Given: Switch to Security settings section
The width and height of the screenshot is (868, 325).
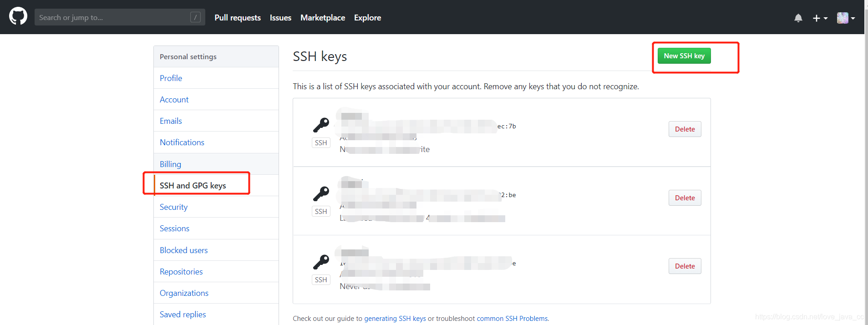Looking at the screenshot, I should [x=173, y=207].
